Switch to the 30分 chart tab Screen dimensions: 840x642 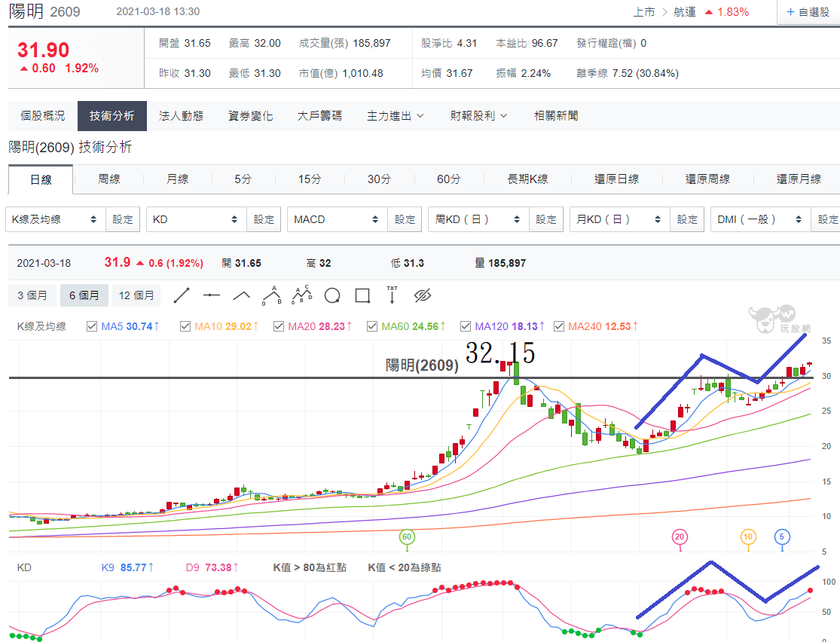pos(379,179)
